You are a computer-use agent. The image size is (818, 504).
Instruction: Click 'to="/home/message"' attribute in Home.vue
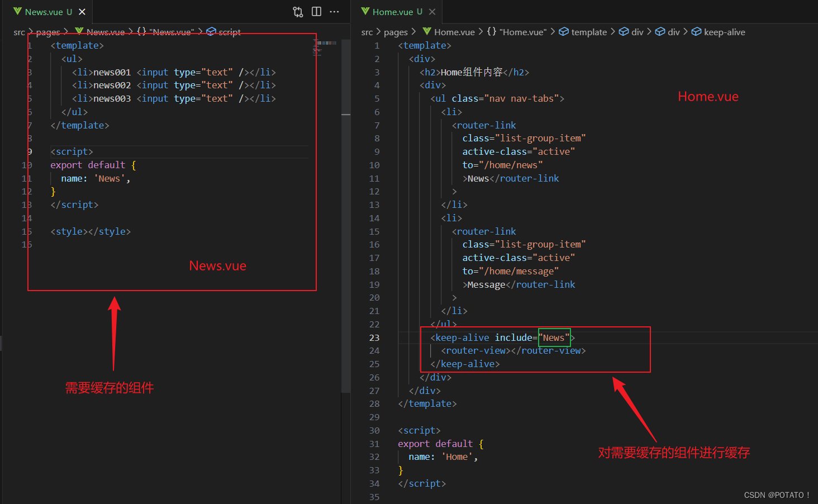510,271
